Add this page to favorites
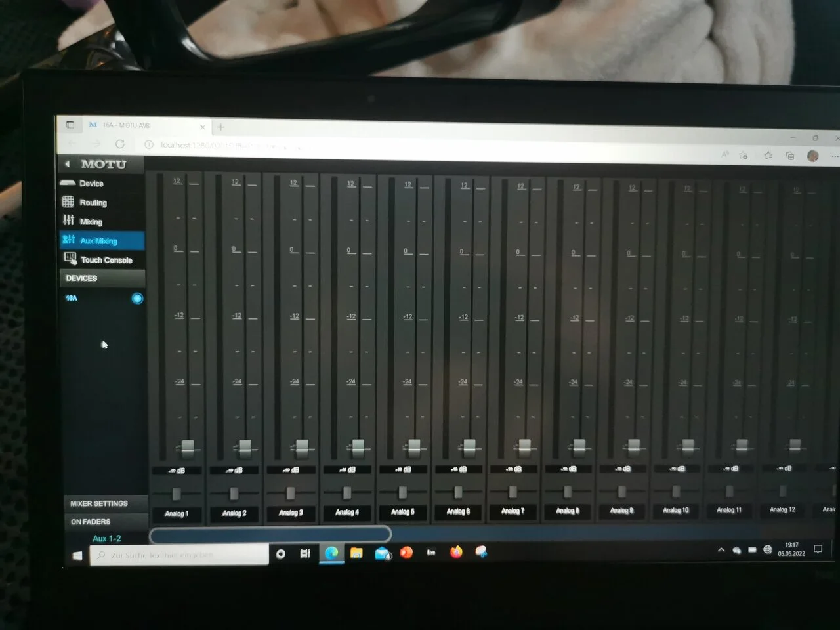This screenshot has height=630, width=840. pyautogui.click(x=744, y=155)
